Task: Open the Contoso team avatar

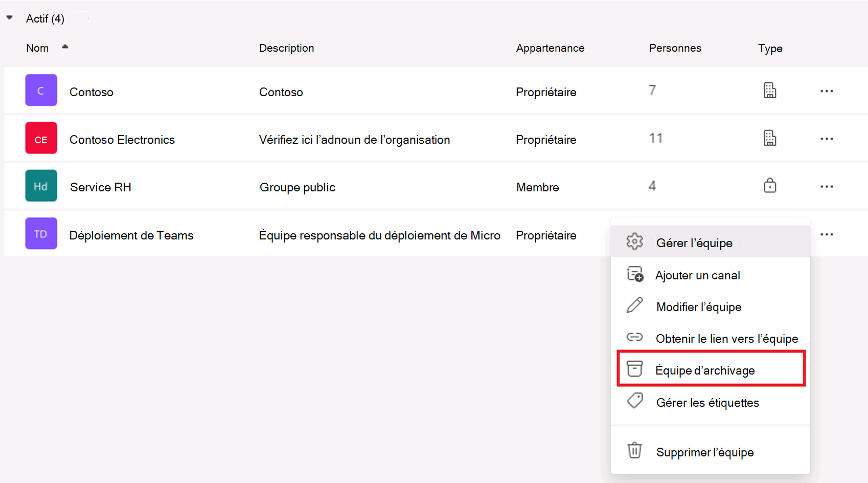Action: tap(41, 91)
